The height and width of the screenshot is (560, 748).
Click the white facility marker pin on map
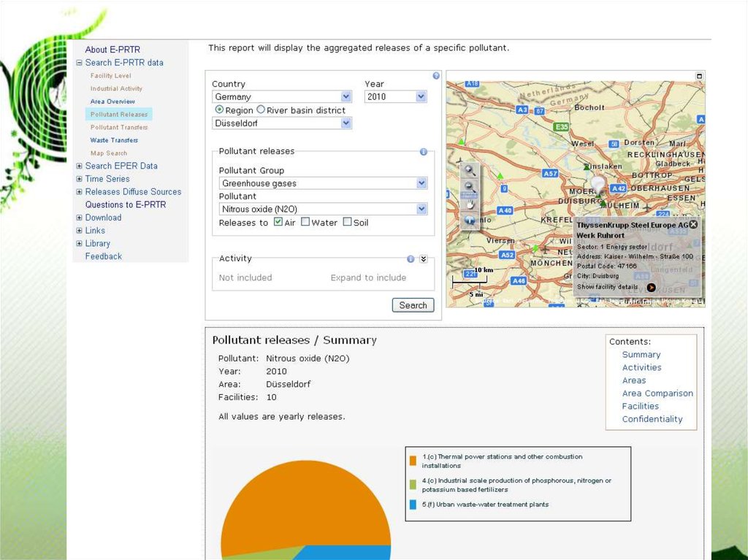pyautogui.click(x=598, y=184)
